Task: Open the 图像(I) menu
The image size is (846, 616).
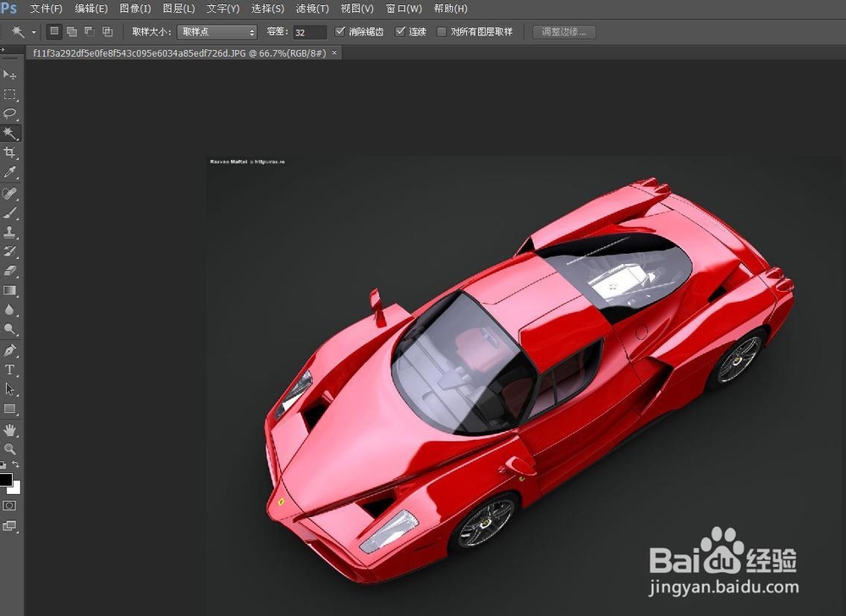Action: coord(135,8)
